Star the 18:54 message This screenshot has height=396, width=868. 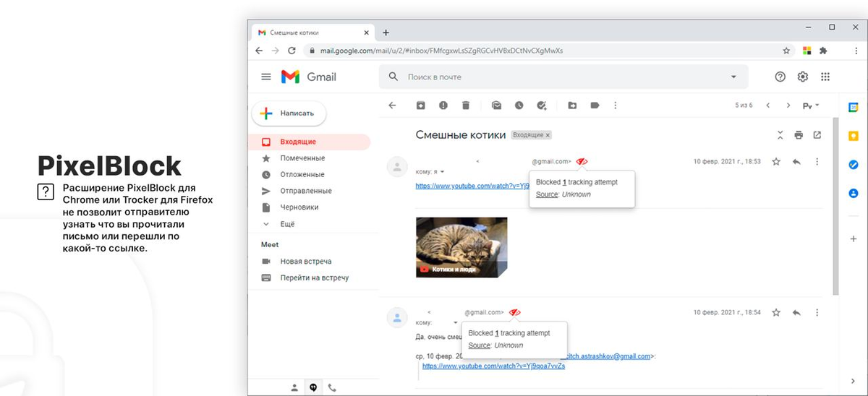point(776,312)
